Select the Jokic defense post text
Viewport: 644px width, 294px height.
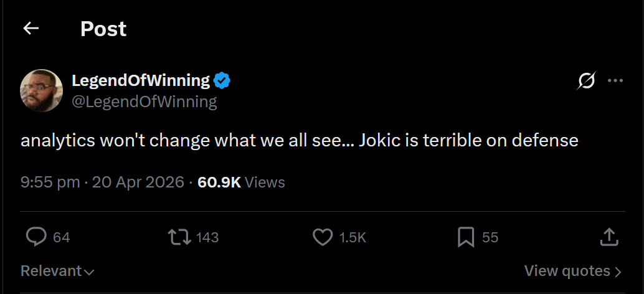pos(300,140)
